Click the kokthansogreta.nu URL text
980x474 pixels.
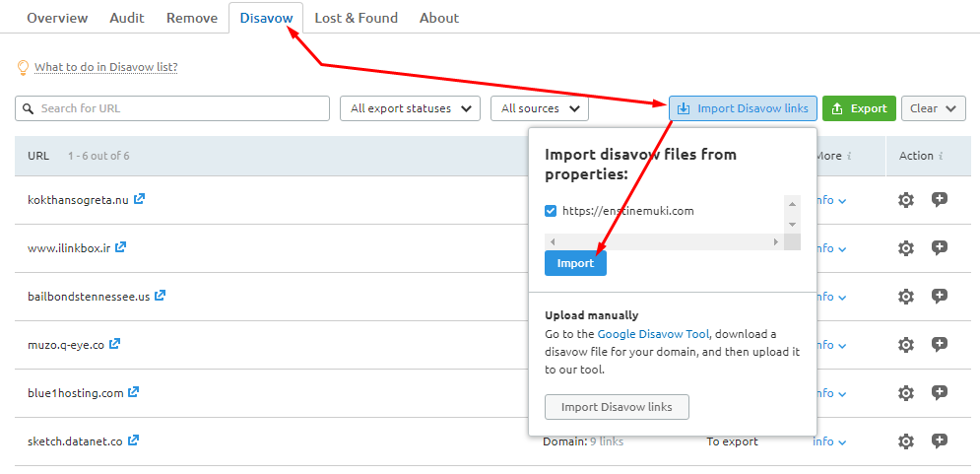[x=78, y=200]
